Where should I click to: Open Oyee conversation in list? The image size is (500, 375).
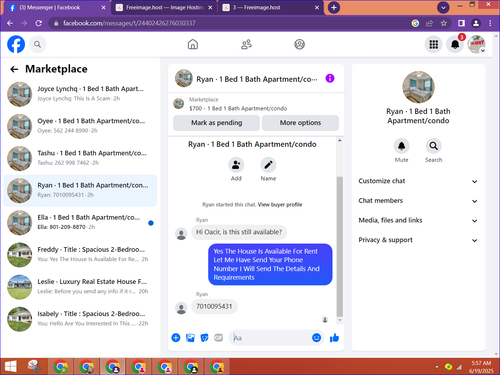click(x=80, y=126)
